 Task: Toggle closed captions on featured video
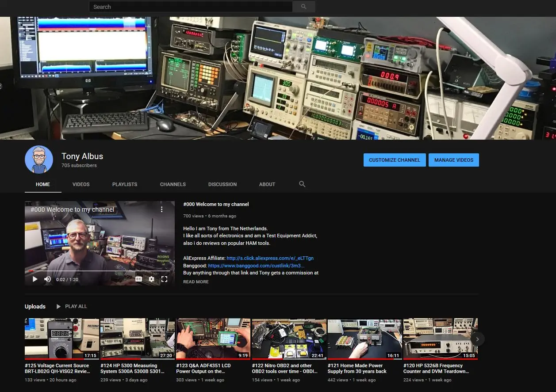pyautogui.click(x=138, y=279)
